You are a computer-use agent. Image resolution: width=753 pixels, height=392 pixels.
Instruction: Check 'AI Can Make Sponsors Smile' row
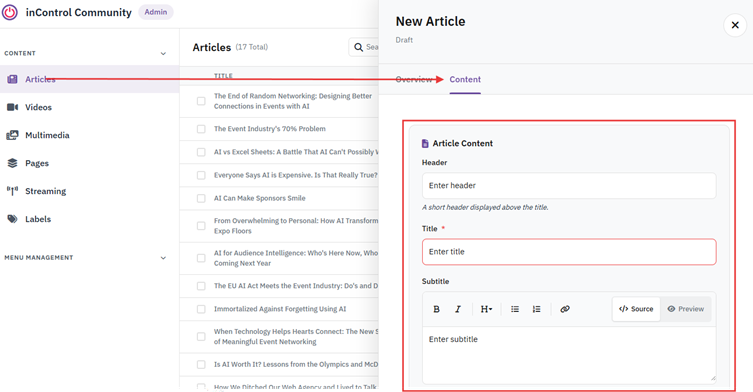(201, 198)
